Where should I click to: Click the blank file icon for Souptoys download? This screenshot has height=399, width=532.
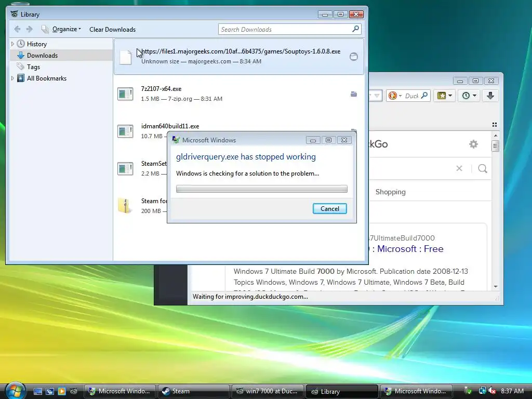(125, 57)
